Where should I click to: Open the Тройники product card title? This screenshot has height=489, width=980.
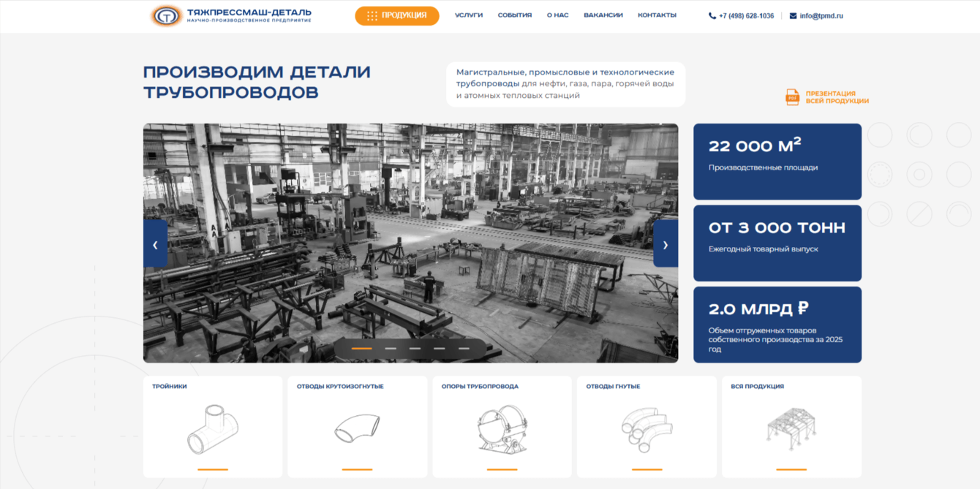(x=170, y=387)
